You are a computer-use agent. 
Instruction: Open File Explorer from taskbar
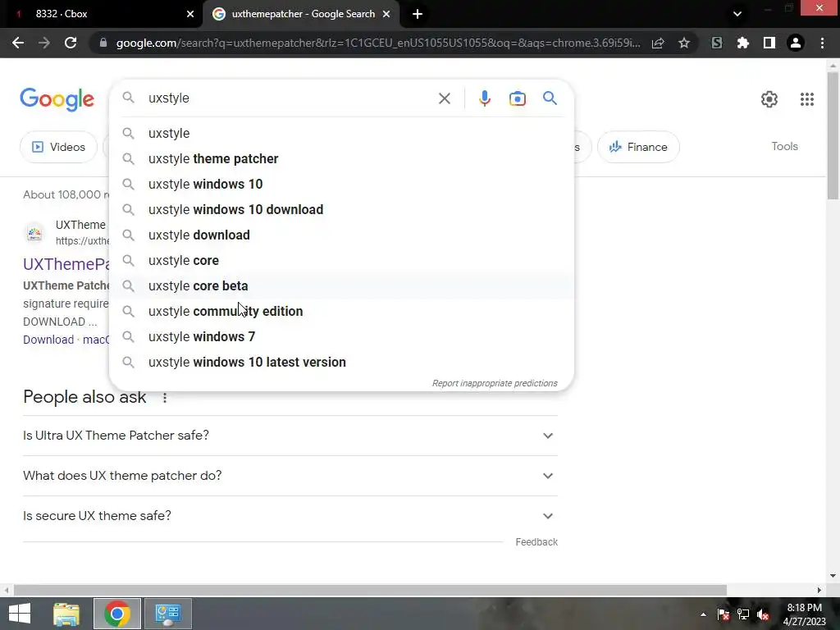[66, 614]
